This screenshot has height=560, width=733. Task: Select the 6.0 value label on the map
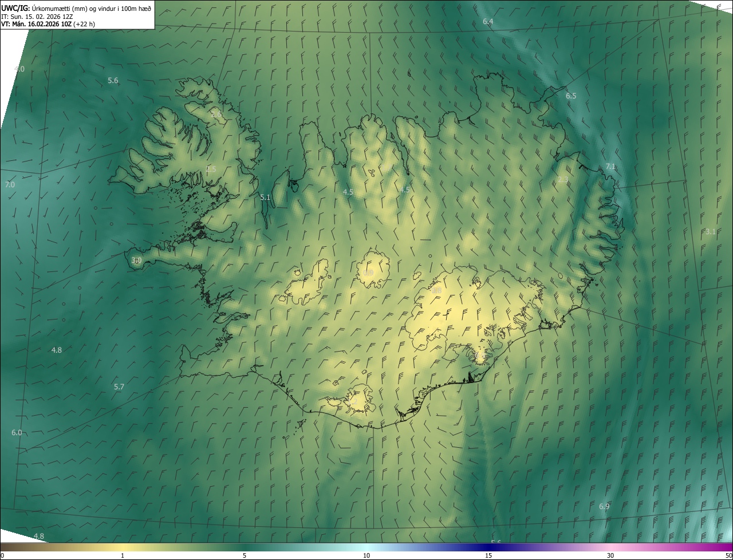pos(17,433)
